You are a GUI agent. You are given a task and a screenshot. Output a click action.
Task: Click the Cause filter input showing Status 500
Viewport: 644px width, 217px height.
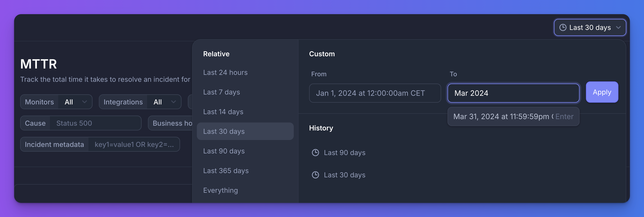95,123
